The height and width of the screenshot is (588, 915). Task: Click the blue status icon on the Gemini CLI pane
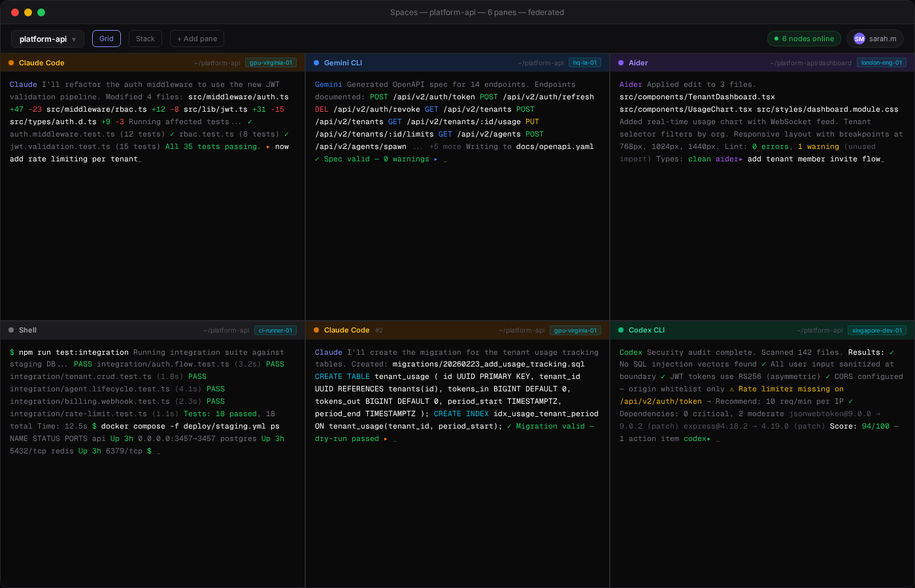pos(316,63)
